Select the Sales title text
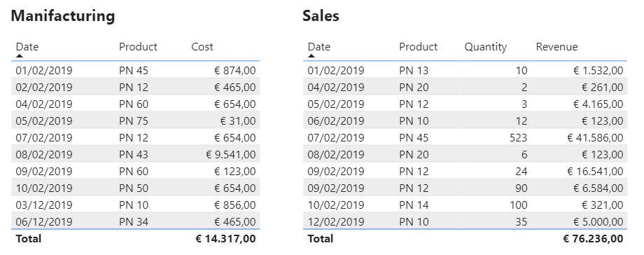Image resolution: width=644 pixels, height=255 pixels. [321, 16]
